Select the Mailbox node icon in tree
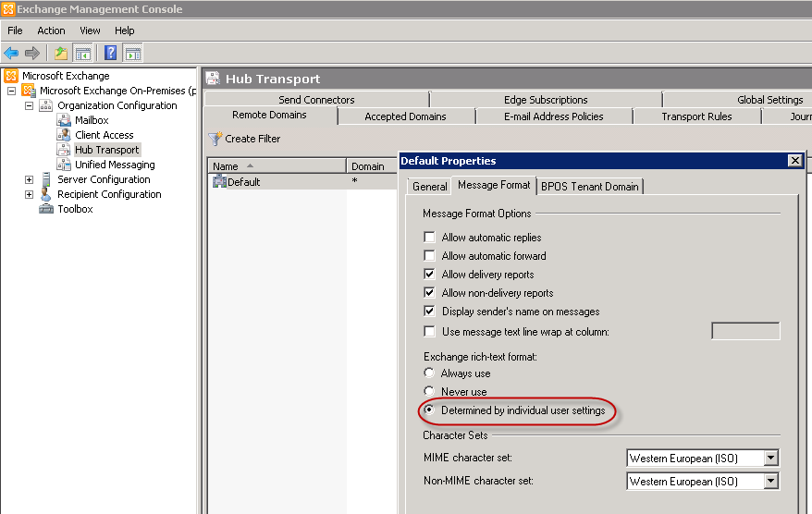Viewport: 812px width, 514px height. pos(64,120)
